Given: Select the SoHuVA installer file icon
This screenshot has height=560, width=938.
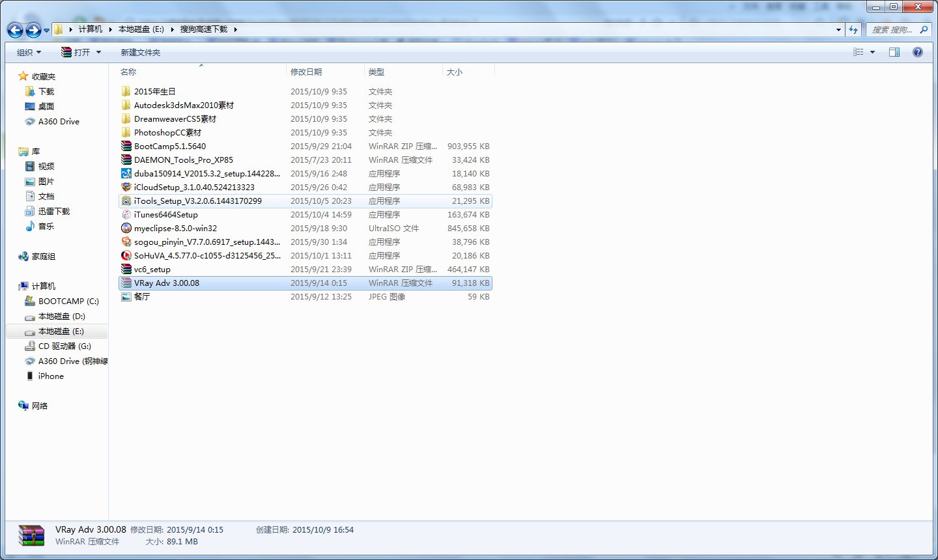Looking at the screenshot, I should [x=126, y=256].
